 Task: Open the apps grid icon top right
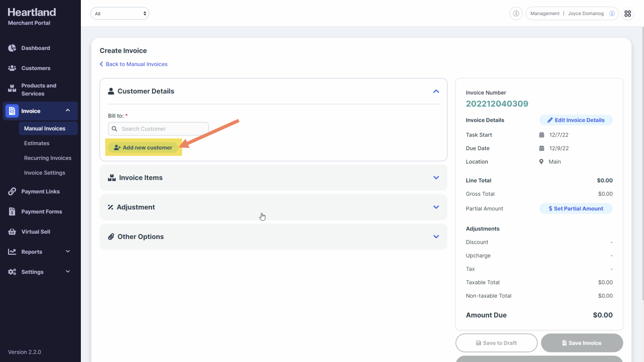point(628,13)
